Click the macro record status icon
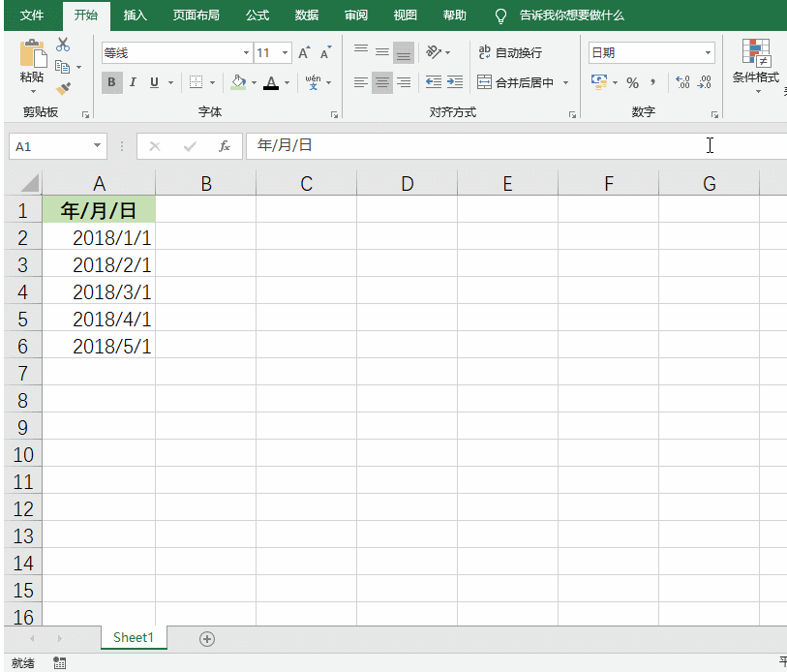Screen dimensions: 787x672 [x=60, y=663]
